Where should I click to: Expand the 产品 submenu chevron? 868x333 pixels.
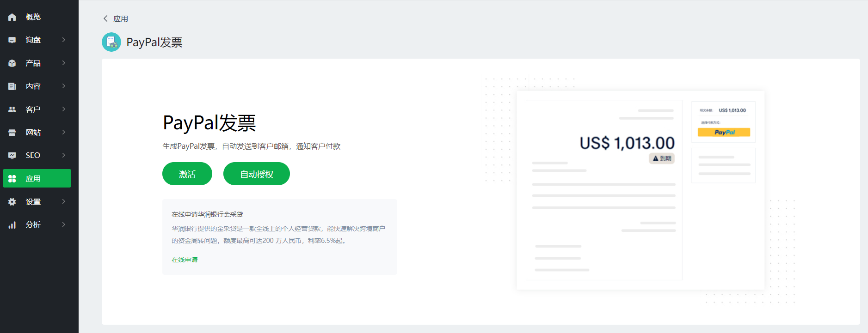[x=64, y=63]
